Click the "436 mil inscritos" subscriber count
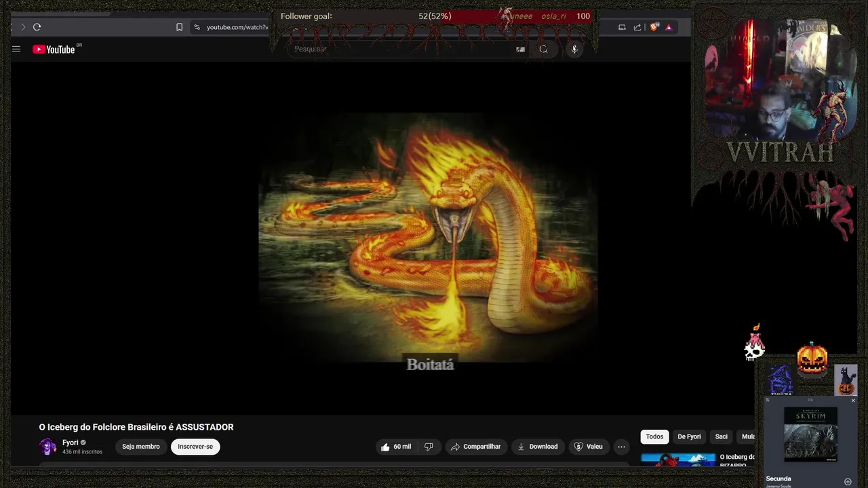This screenshot has height=488, width=868. [x=82, y=451]
